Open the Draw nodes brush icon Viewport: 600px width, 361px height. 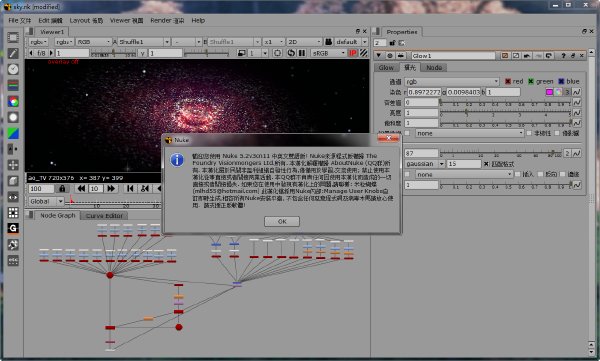pos(13,53)
